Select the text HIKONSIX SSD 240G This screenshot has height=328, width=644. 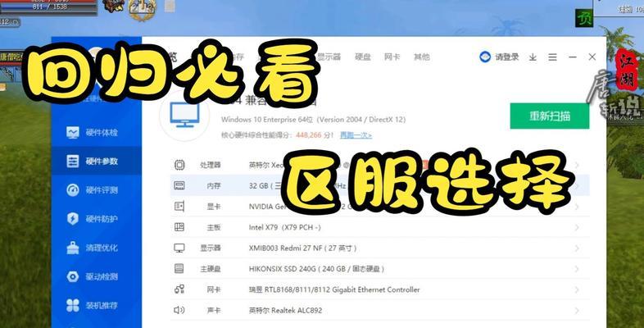click(282, 269)
